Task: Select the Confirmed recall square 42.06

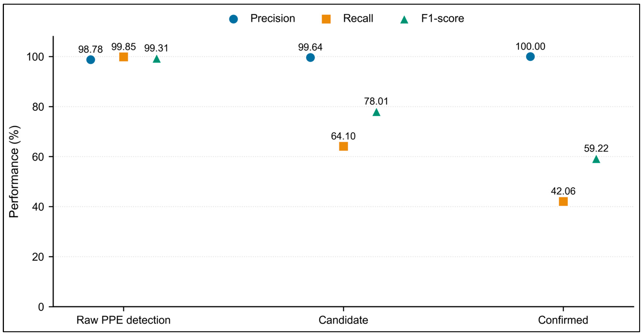Action: tap(563, 201)
